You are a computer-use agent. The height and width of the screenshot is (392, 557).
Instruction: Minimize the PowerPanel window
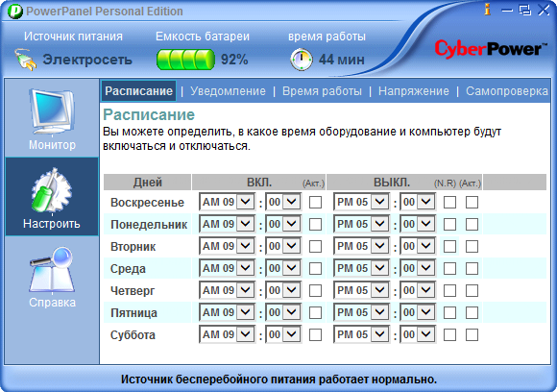tap(507, 10)
